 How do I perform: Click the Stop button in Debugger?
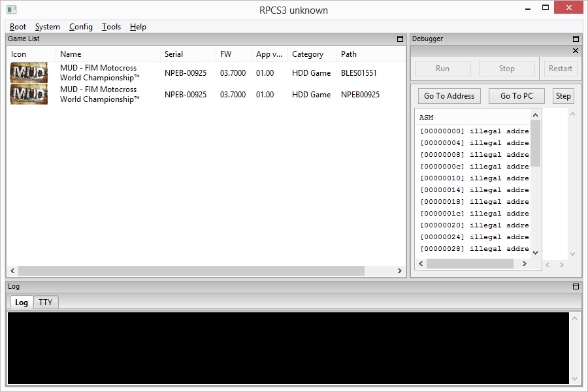[506, 69]
